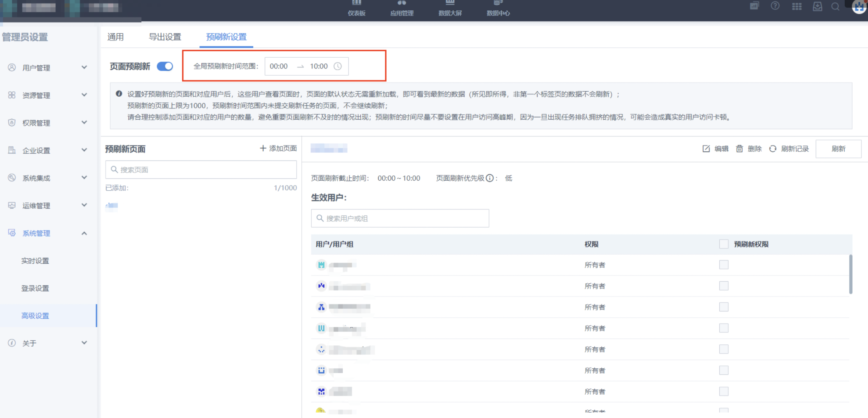Click the delete trash icon
This screenshot has height=418, width=868.
739,149
